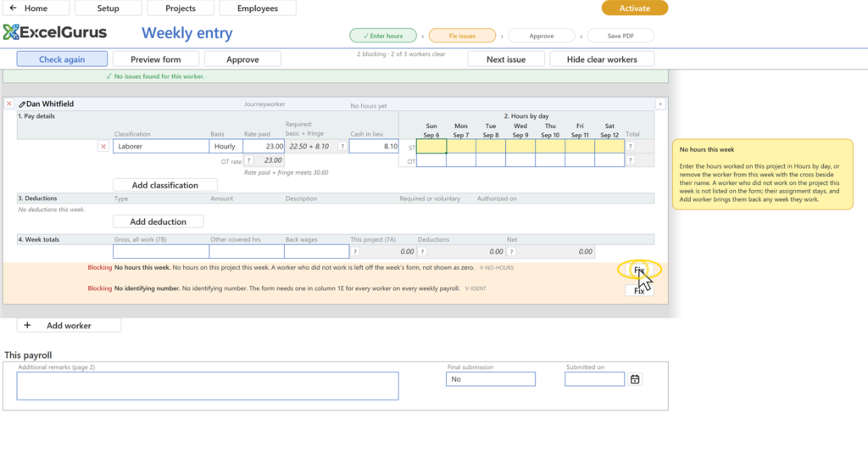Click the Rate paid field showing 23.00
Screen dimensions: 868x470
tap(264, 146)
